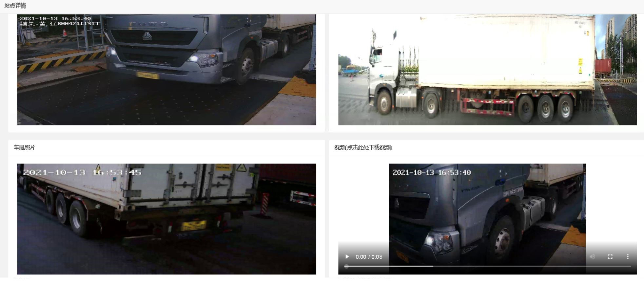Open the side-view white container truck photo
Viewport: 644px width, 283px height.
[x=487, y=70]
